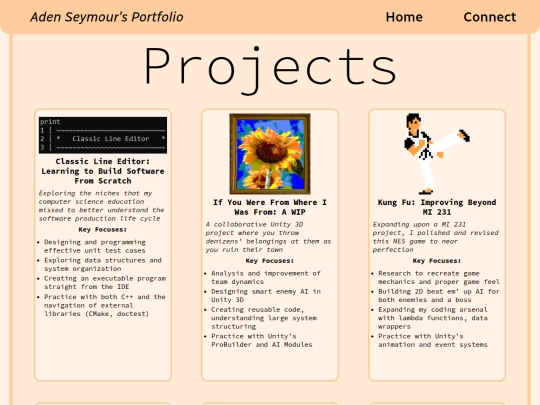540x405 pixels.
Task: Click the Aden Seymour's Portfolio site title
Action: click(x=107, y=17)
